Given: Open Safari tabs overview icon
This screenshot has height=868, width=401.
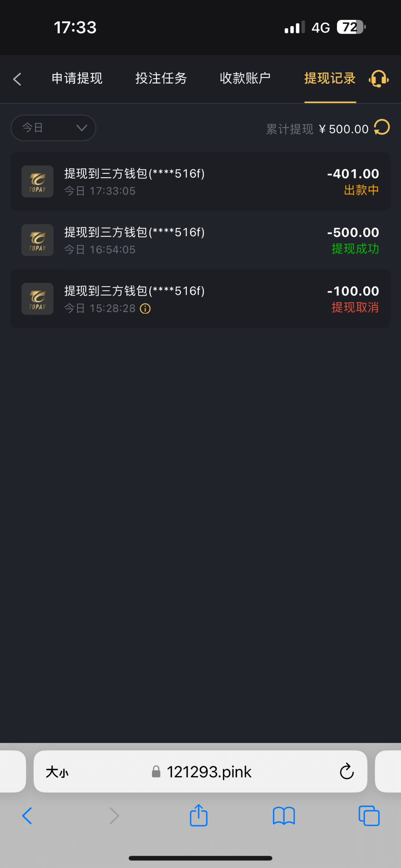Looking at the screenshot, I should click(369, 816).
